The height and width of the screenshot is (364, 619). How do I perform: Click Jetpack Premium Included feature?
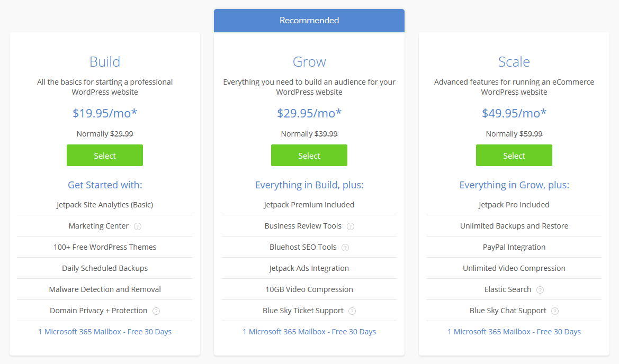click(309, 205)
